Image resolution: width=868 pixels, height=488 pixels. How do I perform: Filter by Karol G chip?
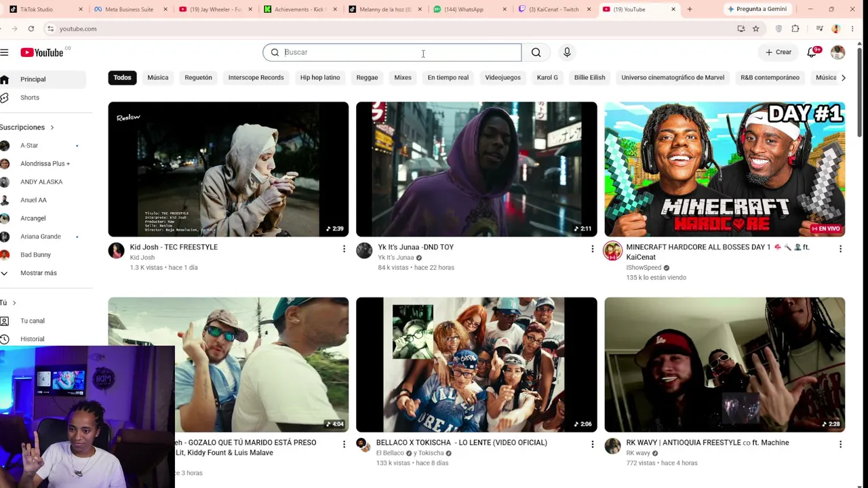(547, 77)
